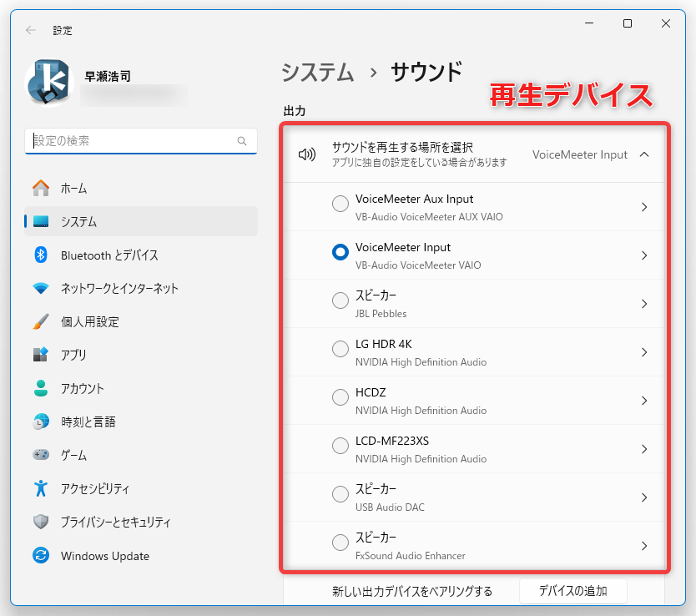Click the search magnifier icon
The image size is (696, 616).
pos(242,141)
